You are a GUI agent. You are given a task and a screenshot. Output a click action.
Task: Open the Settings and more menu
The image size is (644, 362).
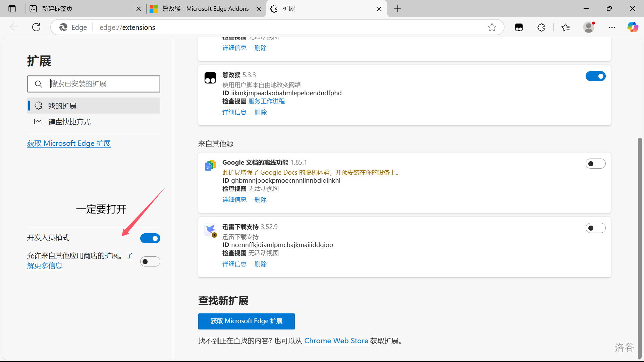pos(612,27)
